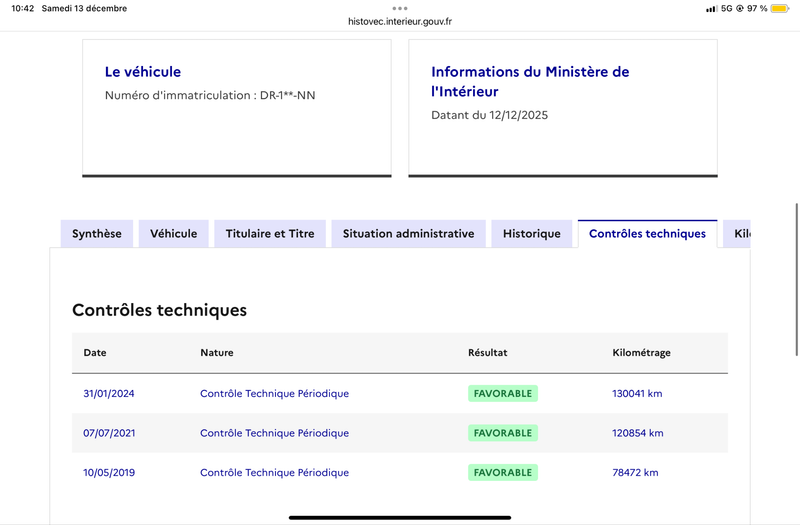Image resolution: width=800 pixels, height=525 pixels.
Task: Tap the three-dot multitasking icon
Action: (x=400, y=8)
